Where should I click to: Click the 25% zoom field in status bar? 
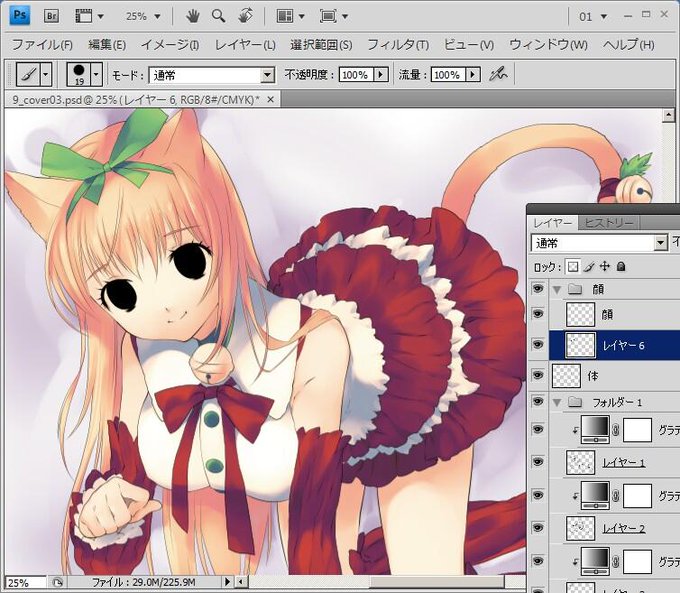(25, 583)
